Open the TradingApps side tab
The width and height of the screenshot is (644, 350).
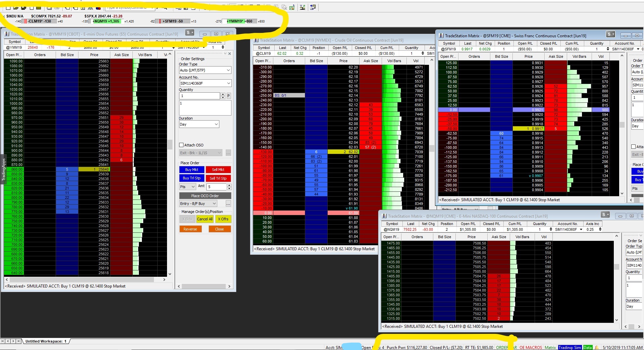(4, 169)
